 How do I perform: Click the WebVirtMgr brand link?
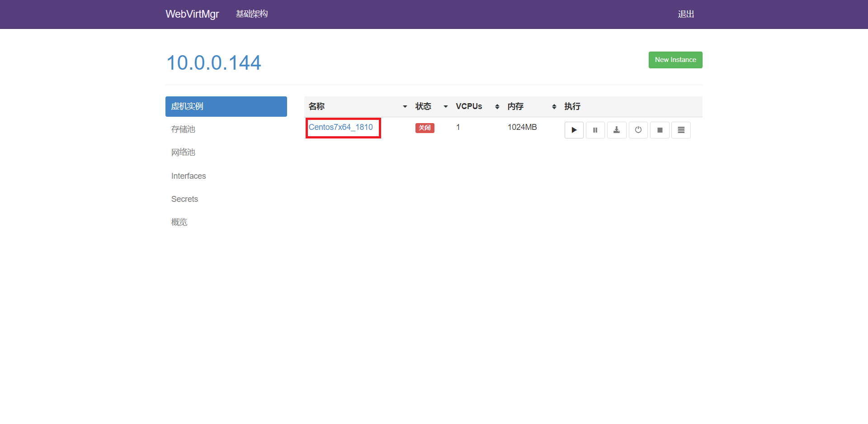(x=192, y=14)
